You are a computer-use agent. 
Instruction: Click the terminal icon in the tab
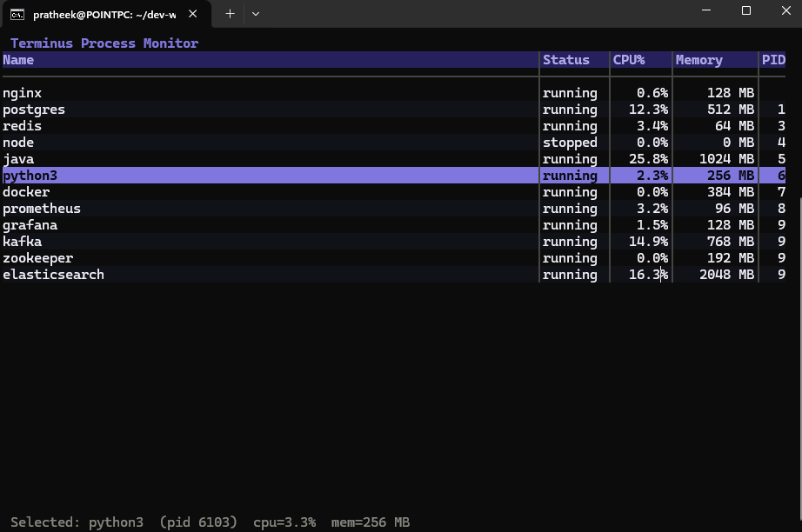(17, 14)
